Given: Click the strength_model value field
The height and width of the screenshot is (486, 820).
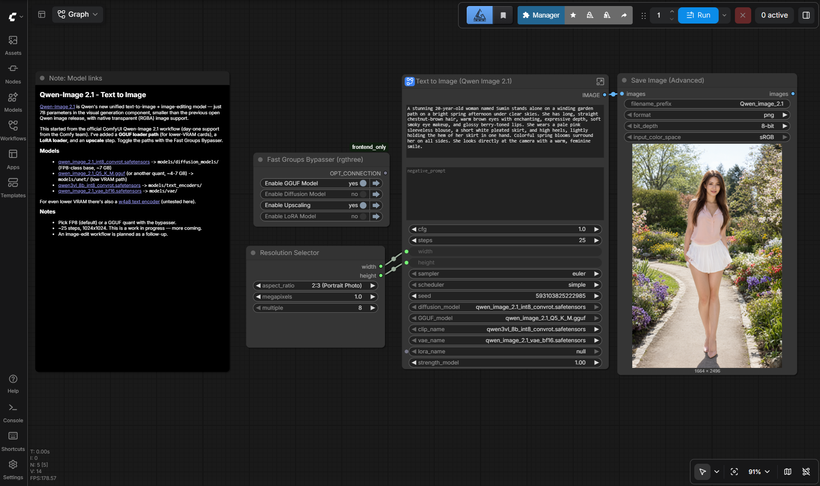Looking at the screenshot, I should [x=505, y=363].
